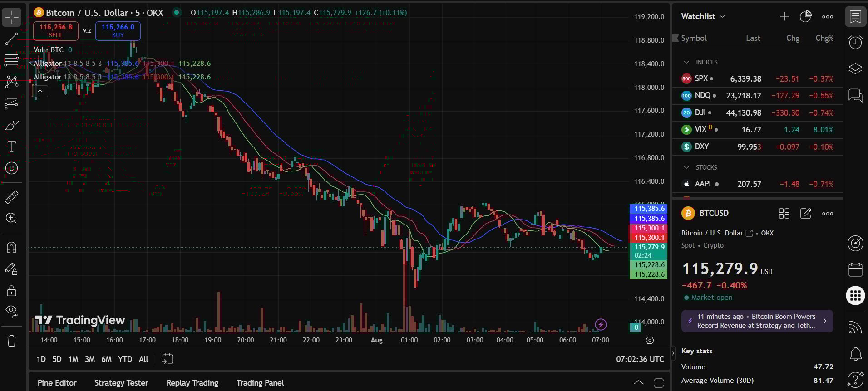Select the ruler measure tool
Image resolution: width=868 pixels, height=391 pixels.
click(x=11, y=197)
